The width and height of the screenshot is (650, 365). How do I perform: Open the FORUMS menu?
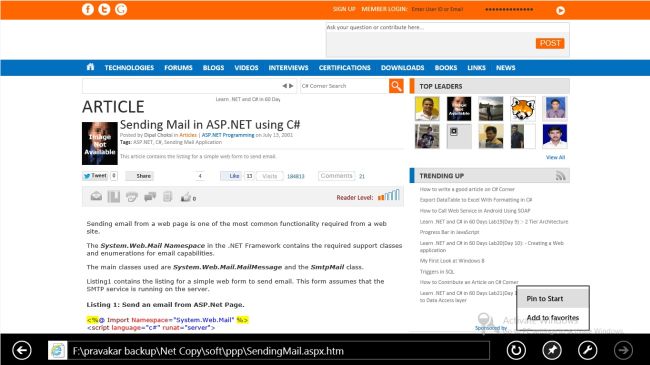coord(178,68)
